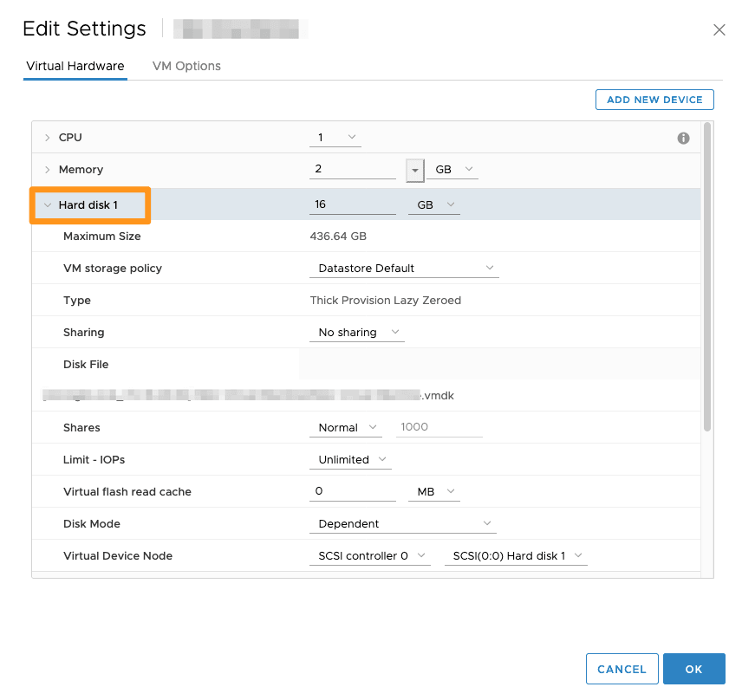This screenshot has width=742, height=700.
Task: Switch to the Virtual Hardware tab
Action: click(75, 66)
